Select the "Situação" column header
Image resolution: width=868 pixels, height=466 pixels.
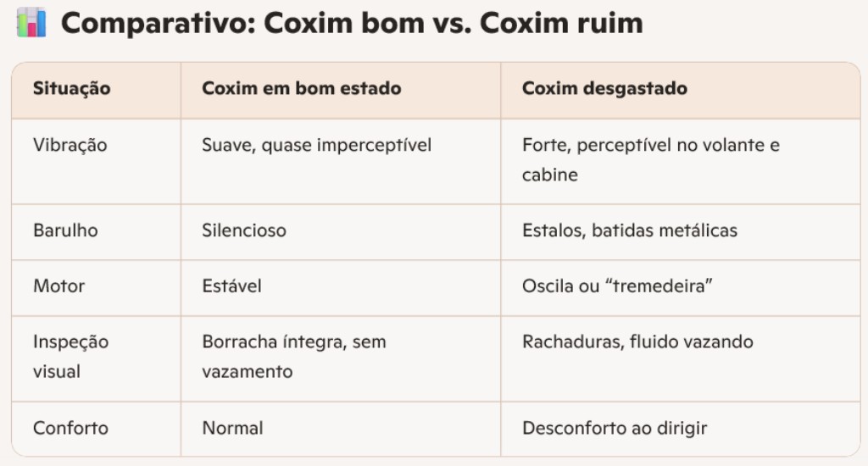pyautogui.click(x=72, y=88)
